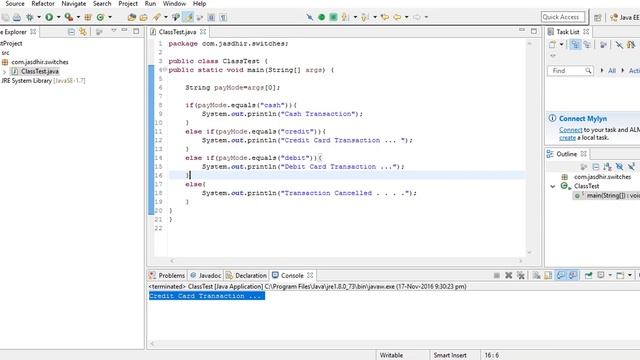Open the Source menu
Viewport: 640px width, 360px height.
point(15,4)
